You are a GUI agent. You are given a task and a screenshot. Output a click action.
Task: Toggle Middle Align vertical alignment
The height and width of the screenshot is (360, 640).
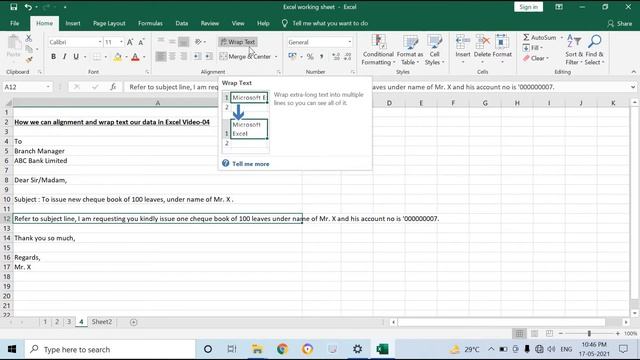click(x=172, y=42)
